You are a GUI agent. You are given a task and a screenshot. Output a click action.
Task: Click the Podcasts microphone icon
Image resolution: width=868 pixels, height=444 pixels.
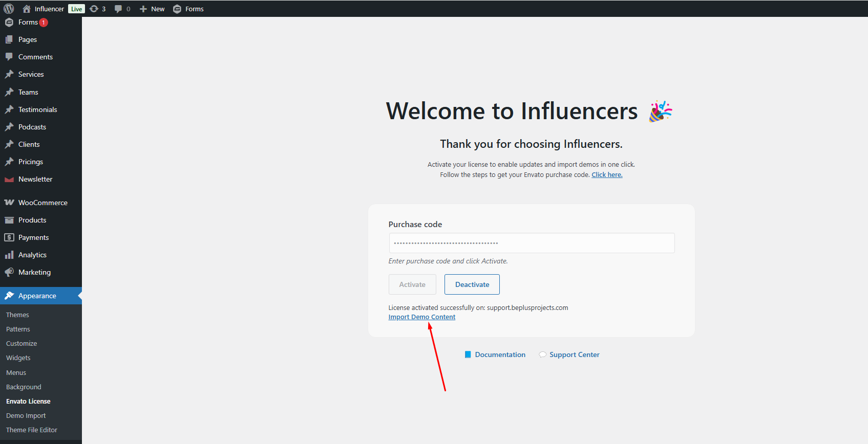tap(9, 127)
